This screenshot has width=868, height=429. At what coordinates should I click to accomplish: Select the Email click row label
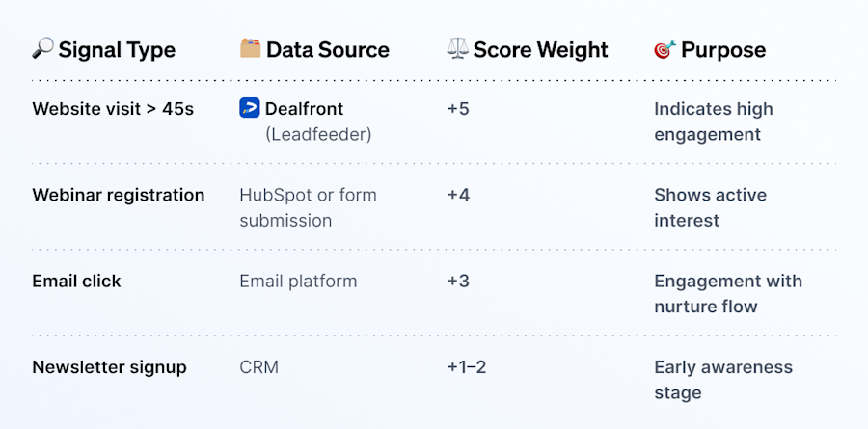coord(76,282)
